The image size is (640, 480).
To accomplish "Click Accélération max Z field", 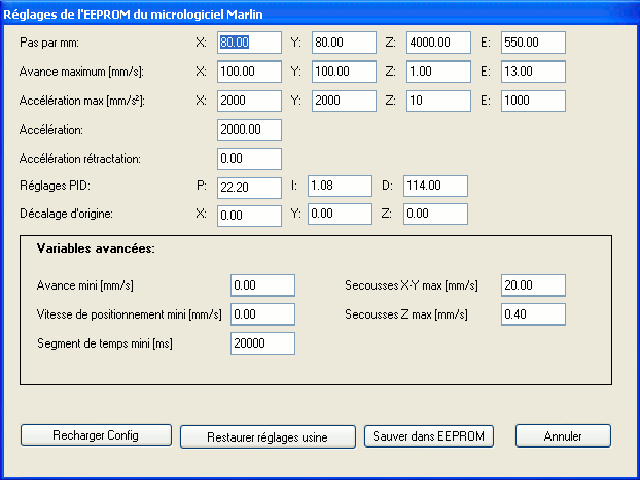I will click(x=437, y=101).
